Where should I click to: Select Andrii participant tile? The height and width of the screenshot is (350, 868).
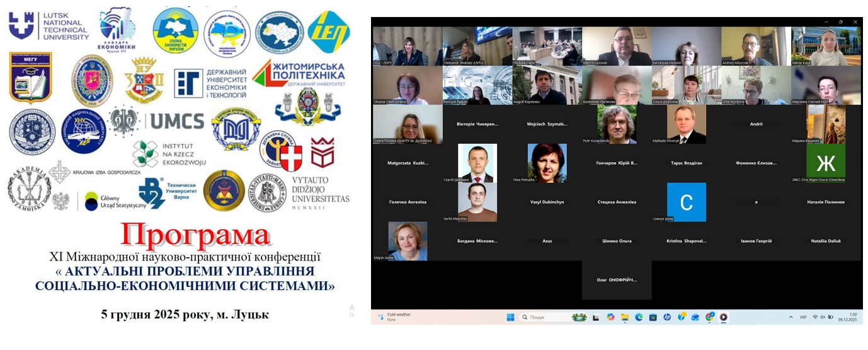[755, 124]
